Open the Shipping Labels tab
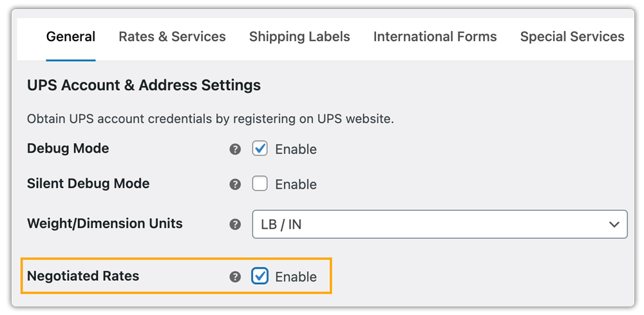 coord(299,37)
